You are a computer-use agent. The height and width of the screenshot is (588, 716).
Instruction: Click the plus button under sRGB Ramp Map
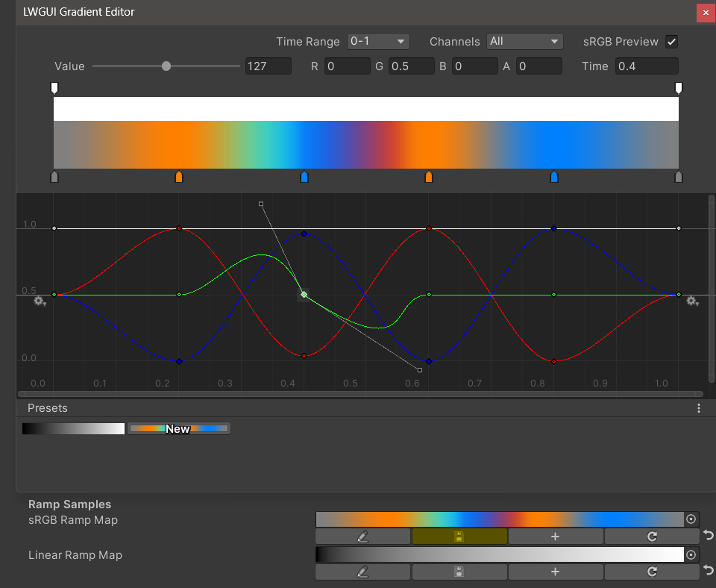(x=555, y=537)
